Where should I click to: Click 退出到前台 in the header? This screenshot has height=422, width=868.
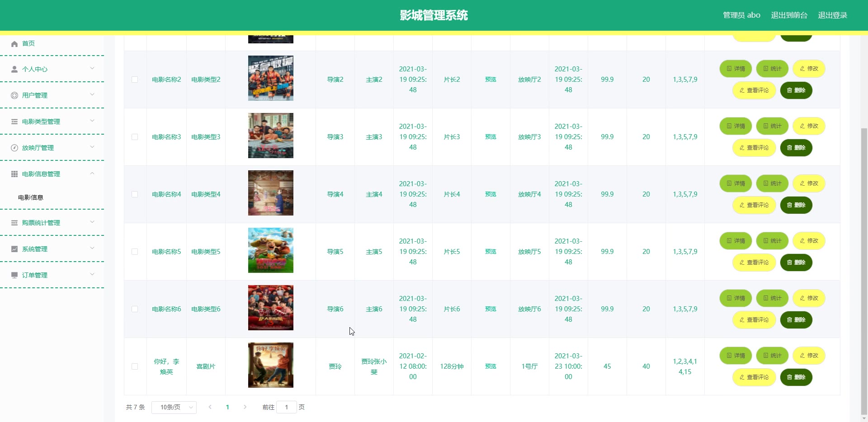coord(789,15)
